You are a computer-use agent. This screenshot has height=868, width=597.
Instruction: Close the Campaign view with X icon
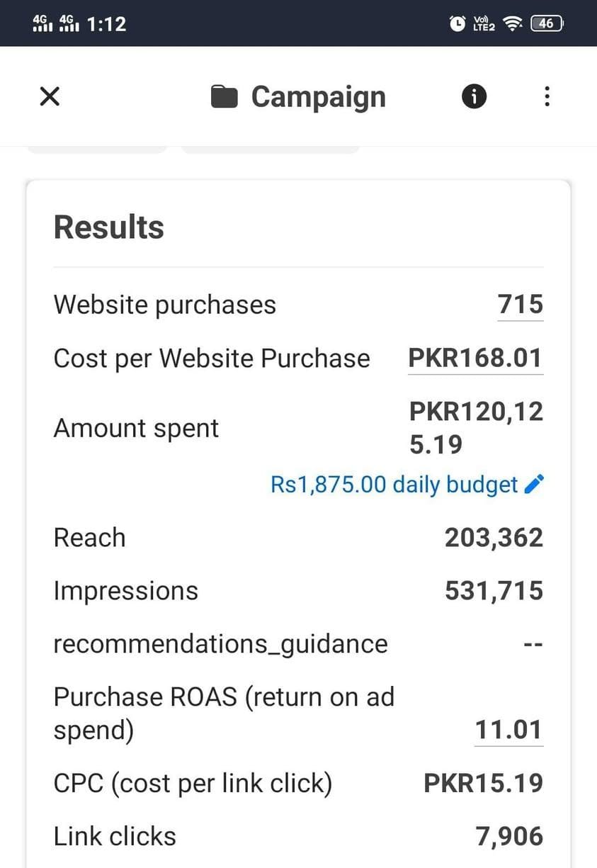(x=50, y=96)
